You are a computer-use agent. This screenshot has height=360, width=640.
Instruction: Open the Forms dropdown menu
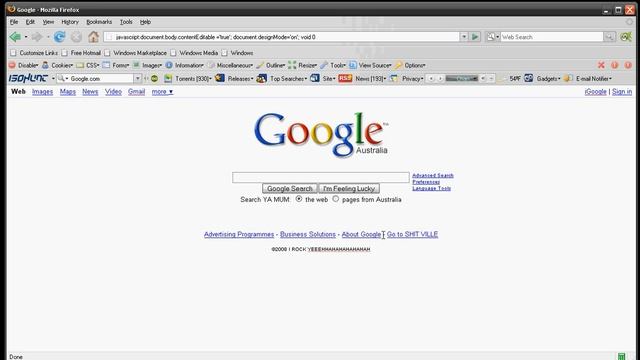pyautogui.click(x=121, y=65)
